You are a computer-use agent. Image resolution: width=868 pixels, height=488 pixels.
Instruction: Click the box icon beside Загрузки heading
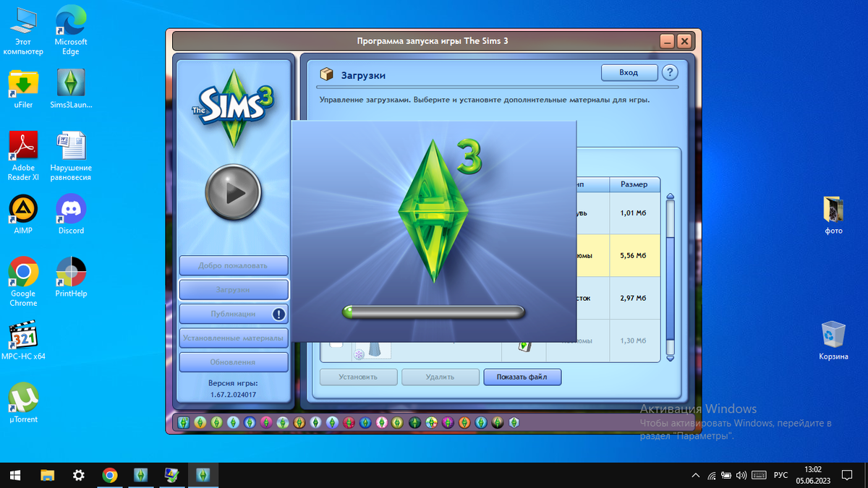click(328, 74)
